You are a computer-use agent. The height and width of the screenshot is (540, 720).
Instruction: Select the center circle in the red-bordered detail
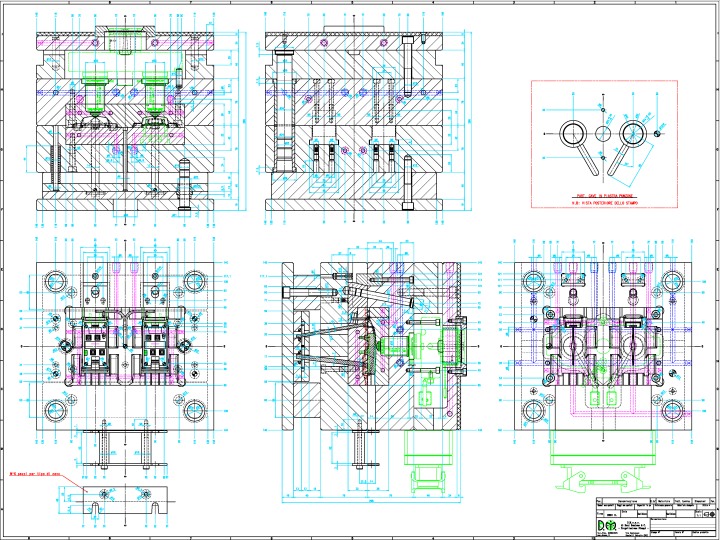(x=603, y=133)
